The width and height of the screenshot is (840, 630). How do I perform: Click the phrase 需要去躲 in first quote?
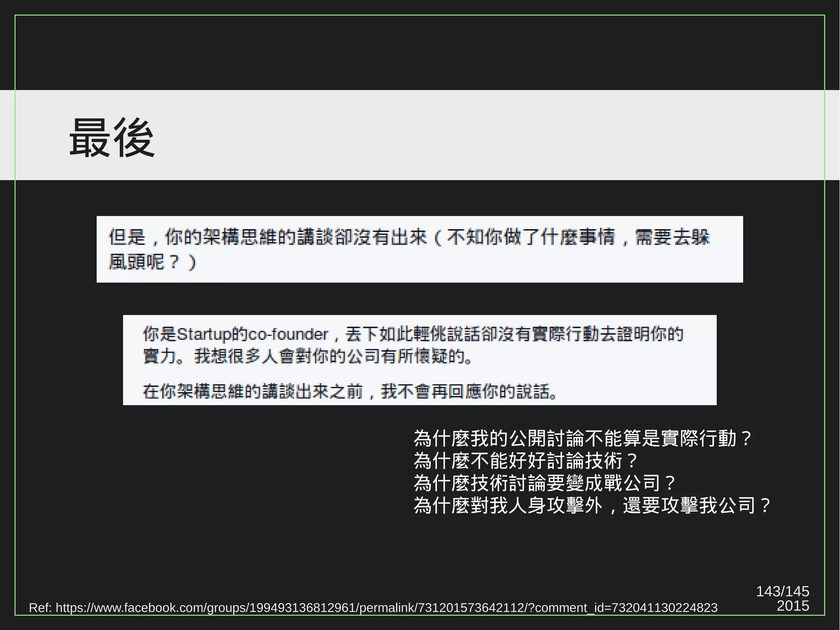tap(673, 237)
